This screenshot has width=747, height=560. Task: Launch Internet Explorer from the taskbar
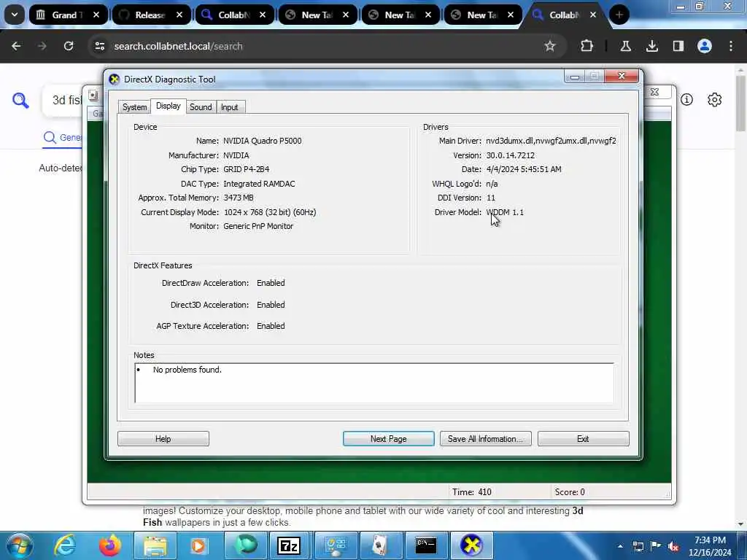click(65, 545)
